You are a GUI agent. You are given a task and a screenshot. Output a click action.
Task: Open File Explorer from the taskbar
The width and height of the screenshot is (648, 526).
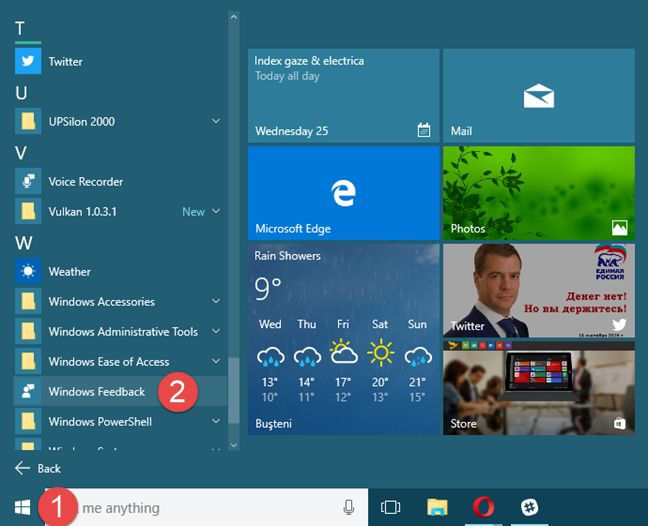tap(436, 507)
